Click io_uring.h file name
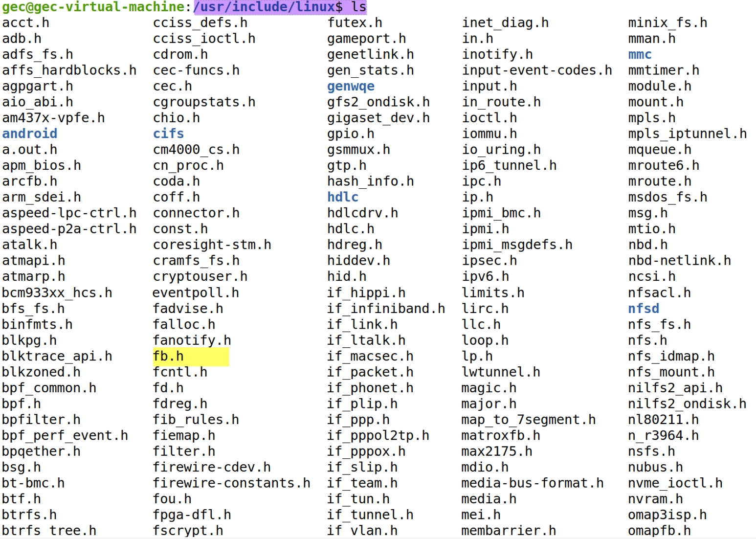The width and height of the screenshot is (756, 539). click(x=502, y=150)
